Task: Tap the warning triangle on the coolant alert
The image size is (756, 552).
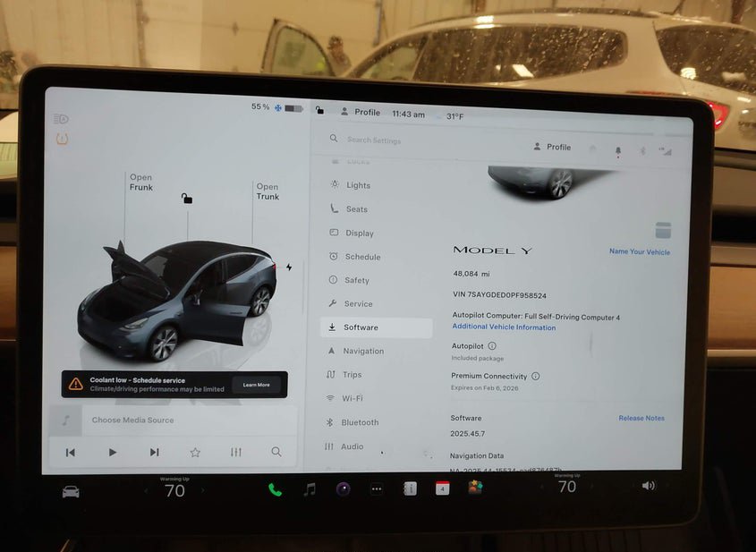Action: pyautogui.click(x=76, y=384)
